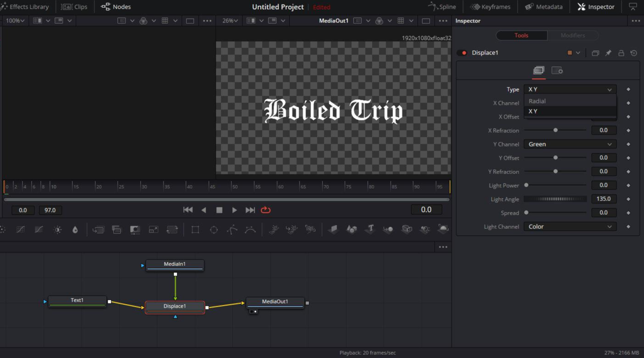Add a Transform node from toolbar
This screenshot has height=358, width=644.
[172, 229]
